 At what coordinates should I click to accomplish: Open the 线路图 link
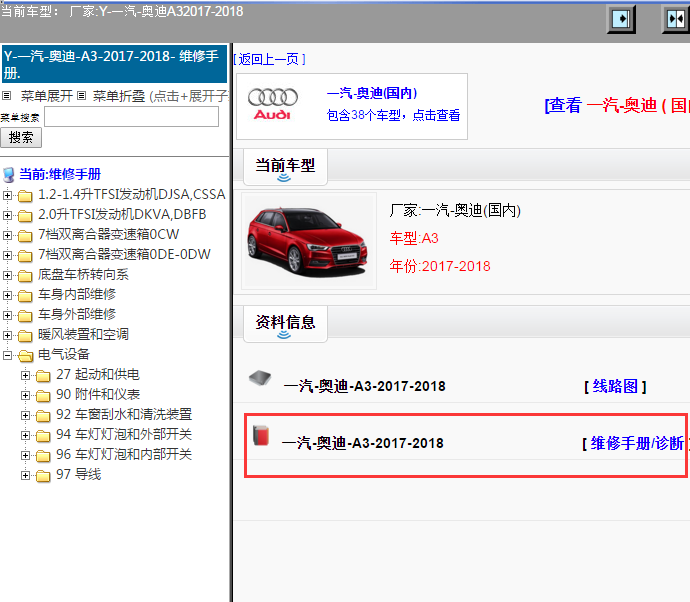click(x=615, y=386)
